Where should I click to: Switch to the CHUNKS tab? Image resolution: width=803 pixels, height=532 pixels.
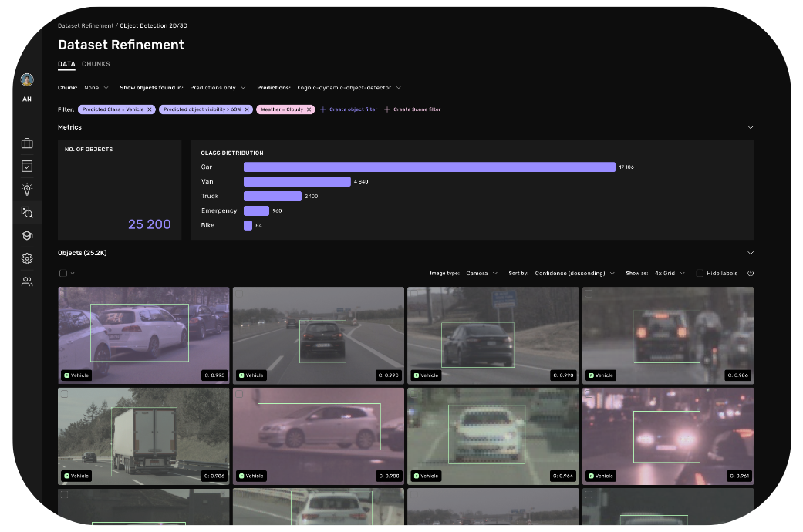tap(96, 64)
